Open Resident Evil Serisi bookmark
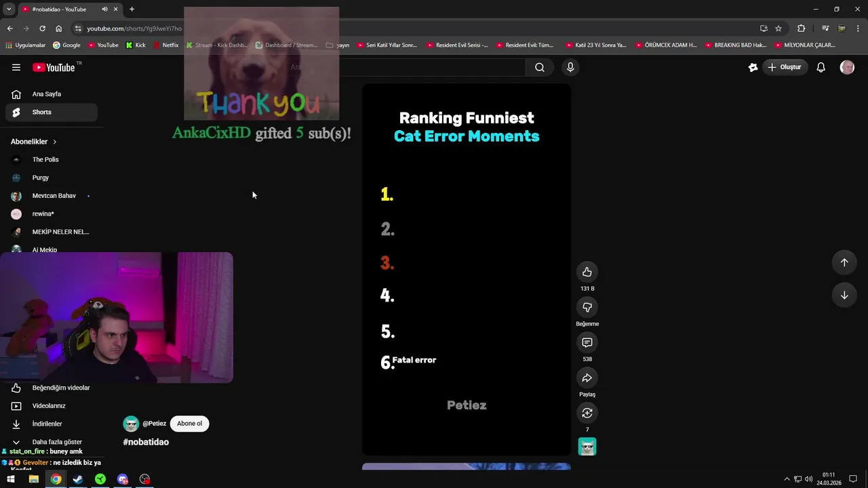The image size is (868, 488). pyautogui.click(x=458, y=45)
